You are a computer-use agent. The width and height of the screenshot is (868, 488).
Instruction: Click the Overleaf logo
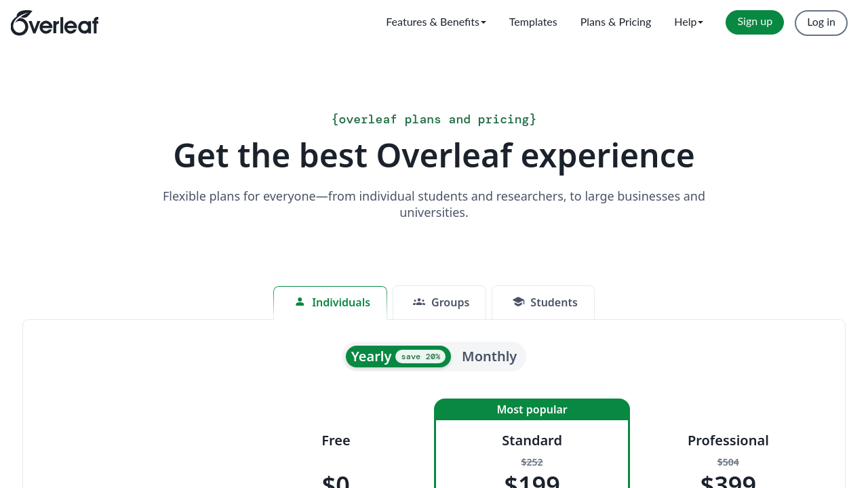click(55, 23)
